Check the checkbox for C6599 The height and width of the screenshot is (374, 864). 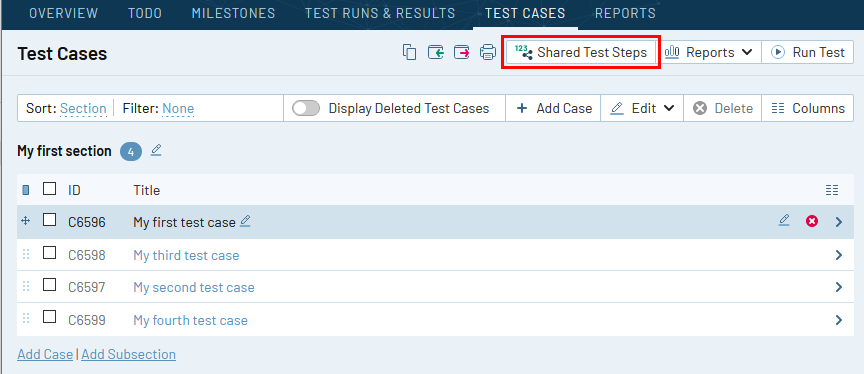pyautogui.click(x=50, y=317)
